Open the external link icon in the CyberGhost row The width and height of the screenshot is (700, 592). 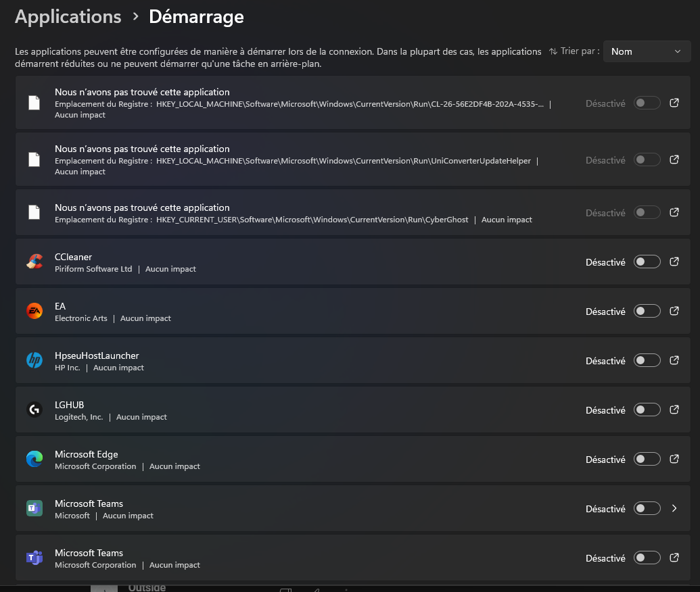click(x=674, y=212)
